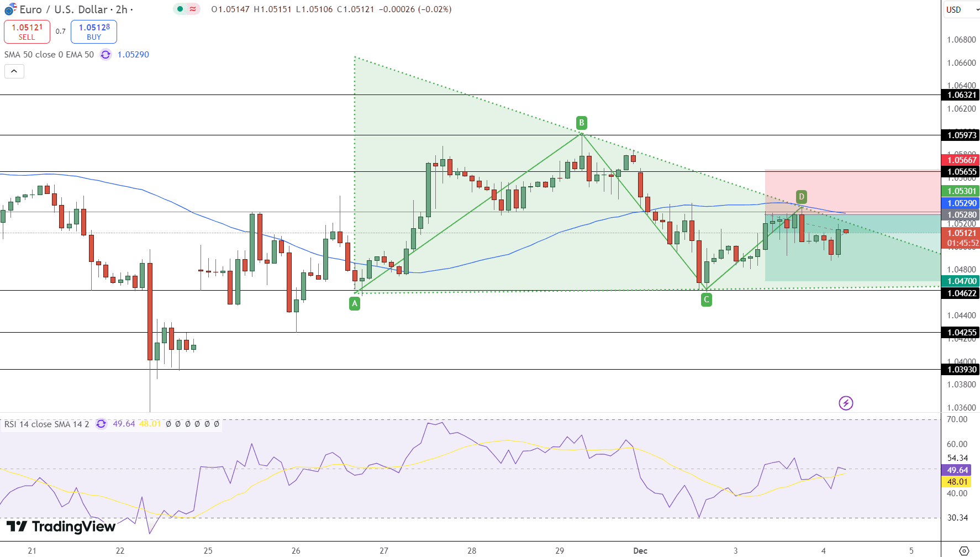The height and width of the screenshot is (557, 980).
Task: Click the RSI indicator refresh icon
Action: pyautogui.click(x=101, y=424)
